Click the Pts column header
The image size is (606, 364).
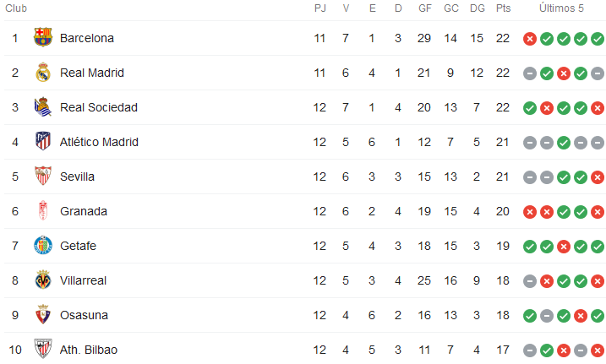click(504, 8)
